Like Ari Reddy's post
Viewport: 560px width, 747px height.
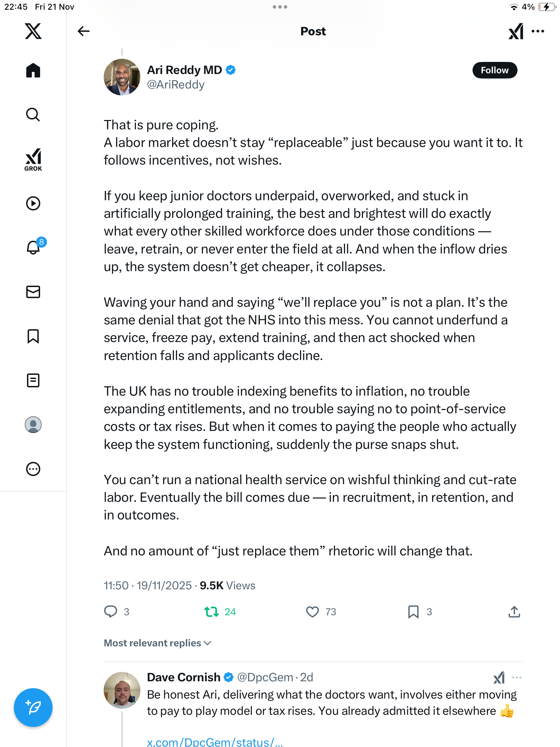(x=312, y=612)
